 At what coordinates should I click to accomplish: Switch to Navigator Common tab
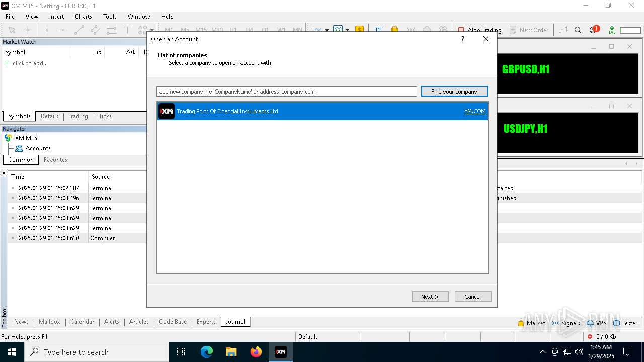click(x=21, y=160)
